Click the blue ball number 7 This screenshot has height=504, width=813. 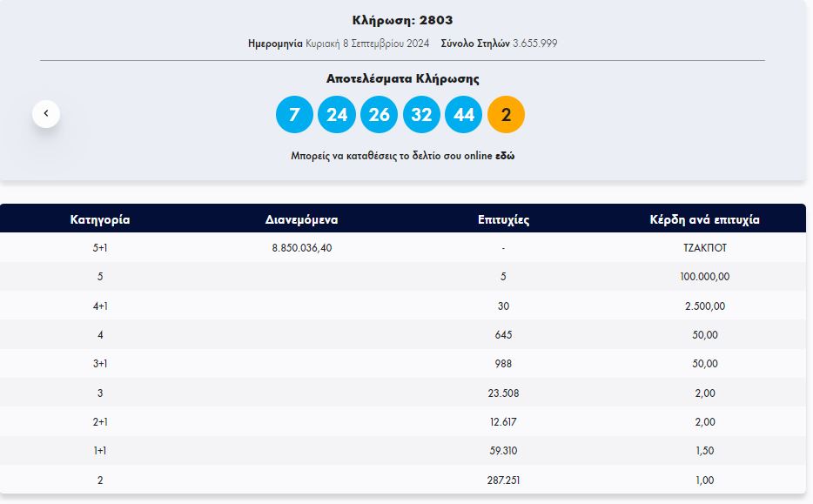[x=294, y=115]
